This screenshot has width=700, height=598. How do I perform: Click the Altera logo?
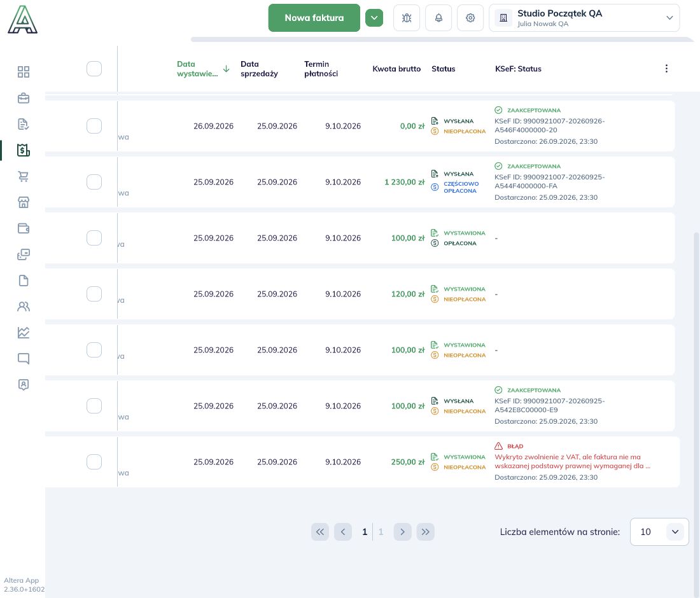[22, 20]
